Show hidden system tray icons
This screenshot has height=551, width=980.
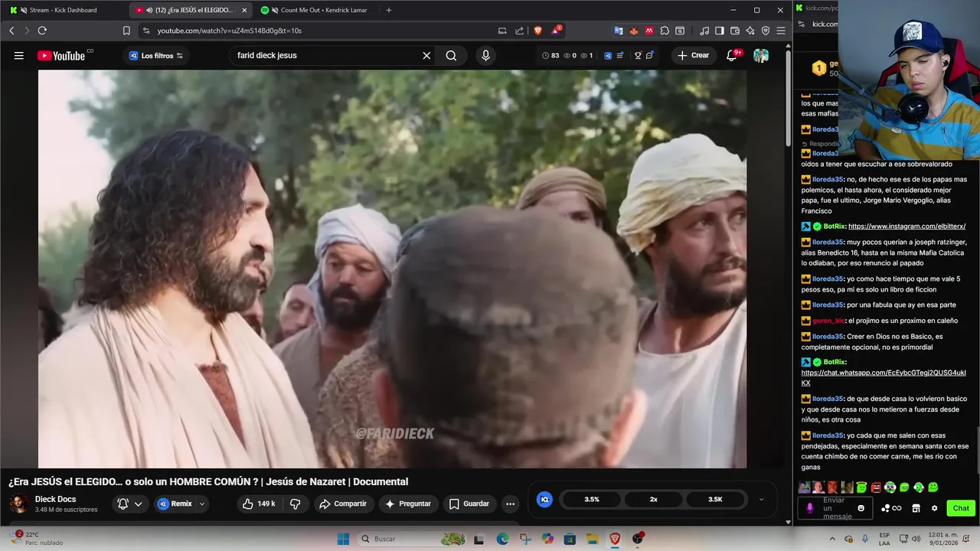832,539
